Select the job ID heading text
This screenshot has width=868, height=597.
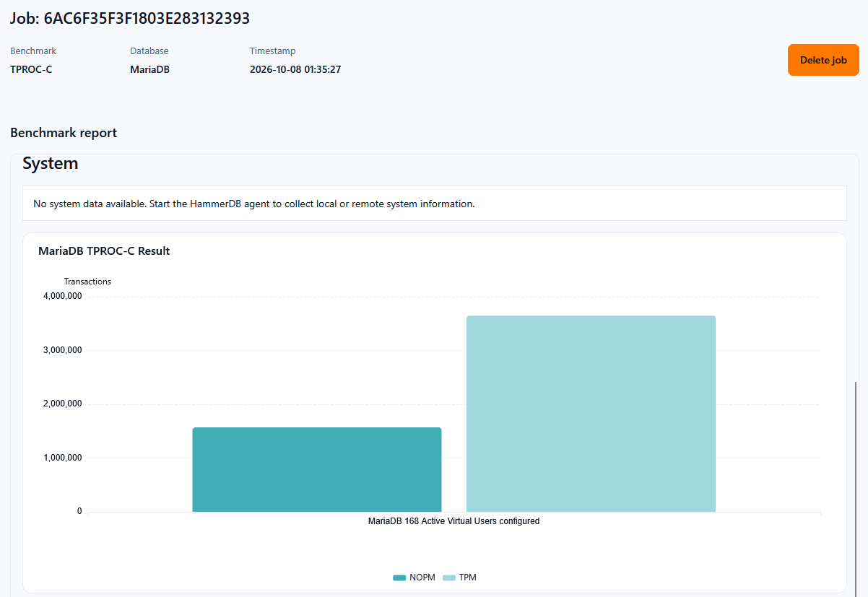(130, 18)
